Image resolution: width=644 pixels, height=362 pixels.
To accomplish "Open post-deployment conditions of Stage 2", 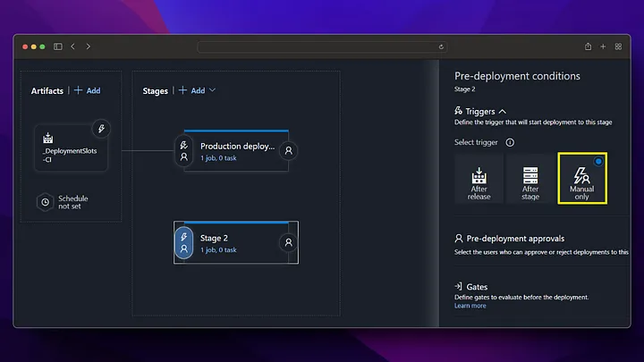I will tap(289, 242).
